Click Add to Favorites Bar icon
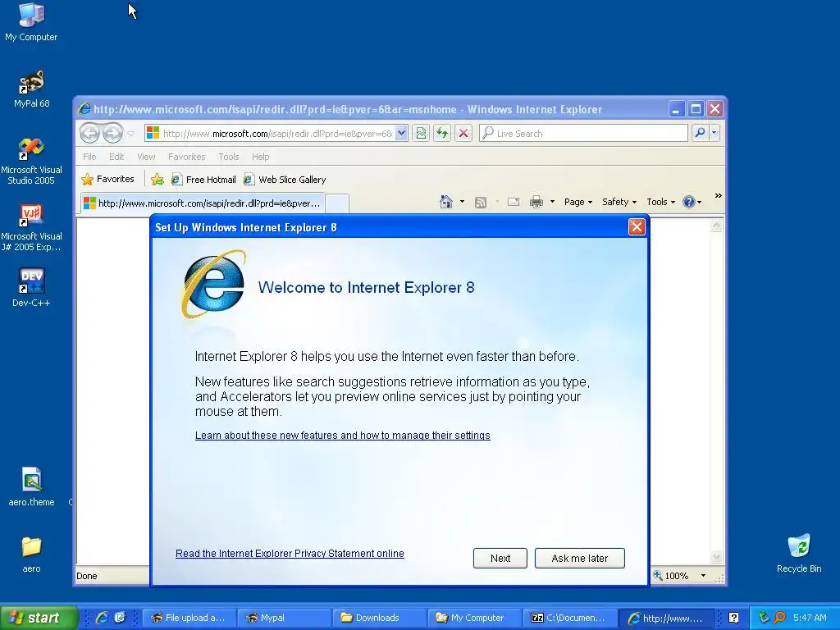Viewport: 840px width, 630px height. (157, 180)
